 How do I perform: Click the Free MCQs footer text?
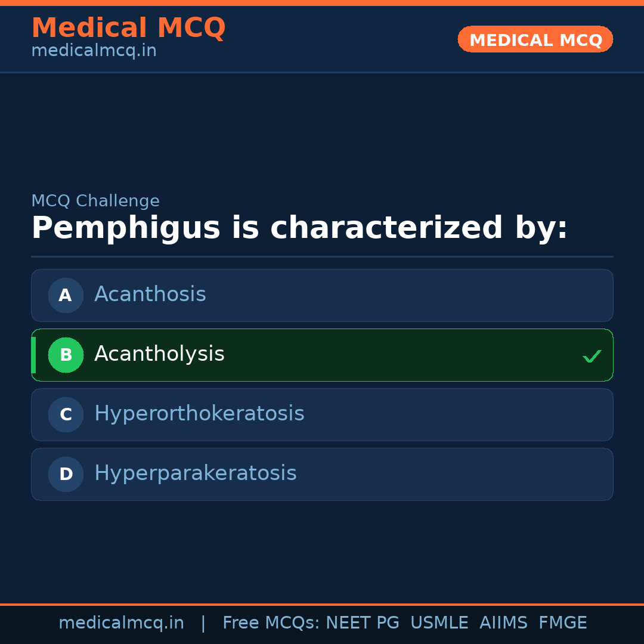(x=271, y=623)
